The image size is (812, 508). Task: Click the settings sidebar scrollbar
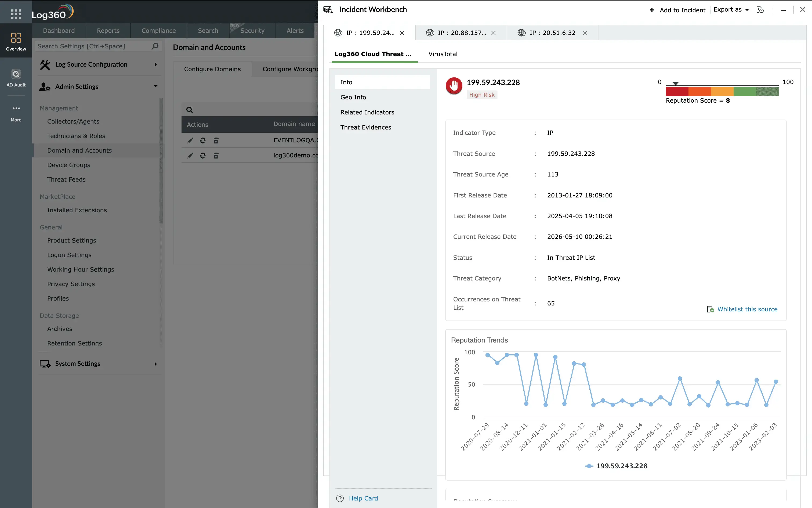[x=161, y=161]
